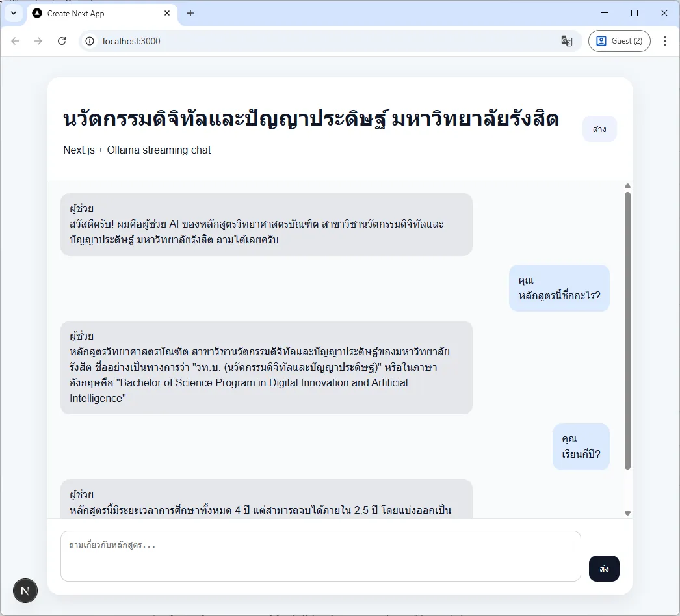Open Chrome's three-dot menu
680x616 pixels.
click(x=665, y=40)
